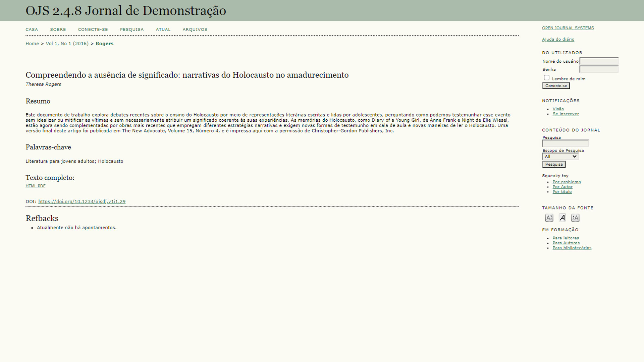Click 'Atualmente não há apontamentos.' text
The height and width of the screenshot is (362, 644).
[76, 228]
